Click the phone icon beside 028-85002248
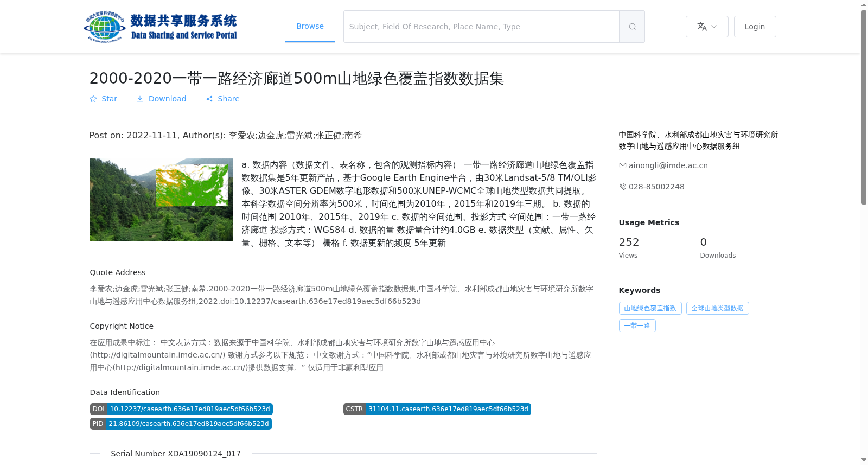 click(622, 187)
